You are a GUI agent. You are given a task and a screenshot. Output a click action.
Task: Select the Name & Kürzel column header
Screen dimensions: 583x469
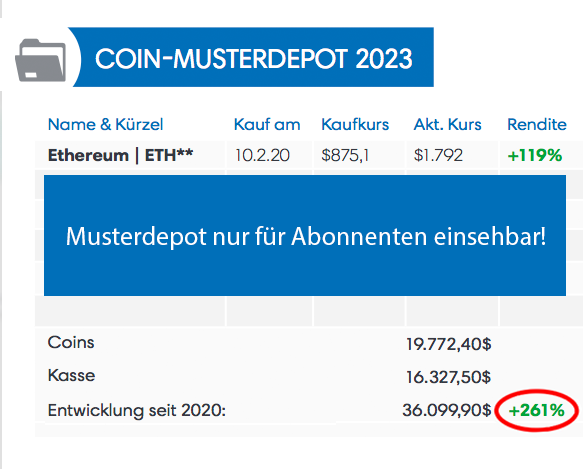(106, 124)
